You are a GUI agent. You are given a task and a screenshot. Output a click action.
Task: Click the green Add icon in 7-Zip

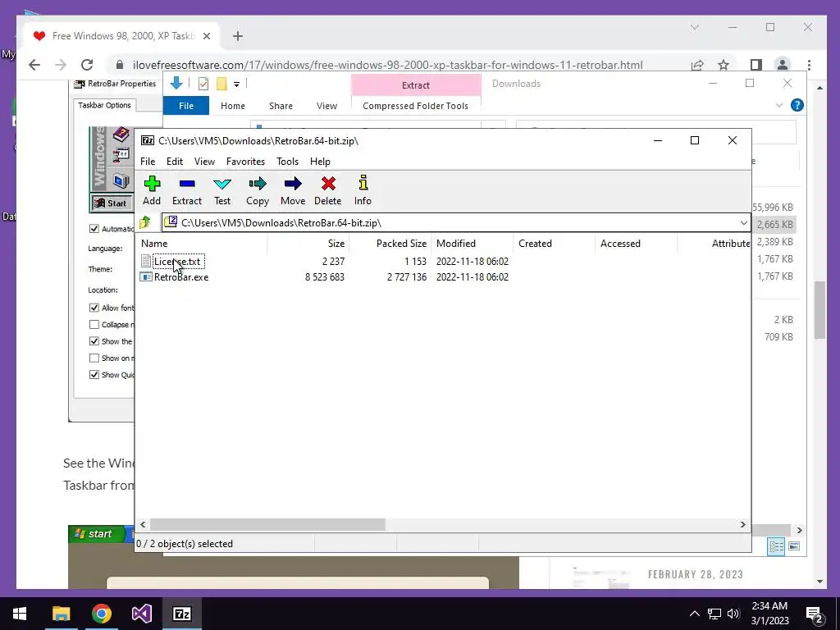coord(152,185)
